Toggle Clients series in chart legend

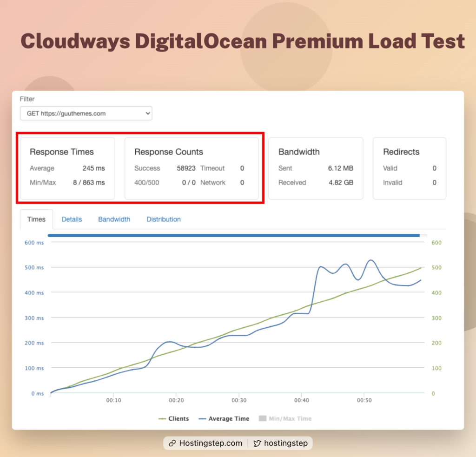tap(174, 418)
